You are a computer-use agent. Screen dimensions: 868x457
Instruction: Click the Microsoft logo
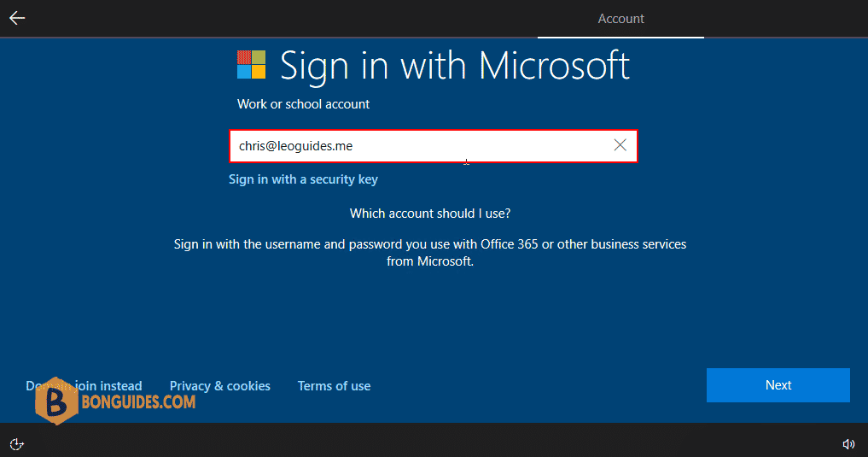(x=251, y=65)
